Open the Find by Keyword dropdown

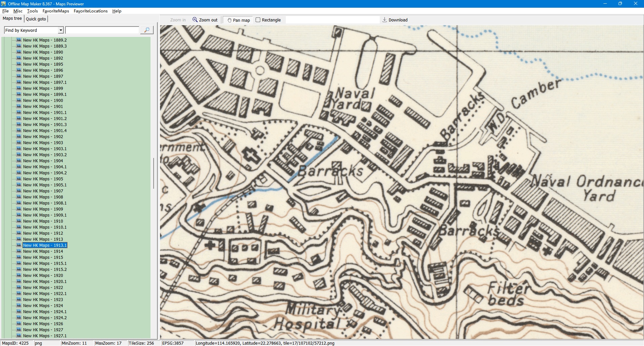point(61,30)
